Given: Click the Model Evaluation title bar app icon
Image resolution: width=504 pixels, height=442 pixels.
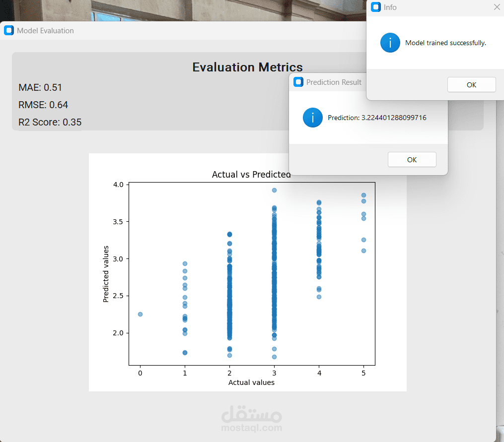Looking at the screenshot, I should click(x=8, y=30).
